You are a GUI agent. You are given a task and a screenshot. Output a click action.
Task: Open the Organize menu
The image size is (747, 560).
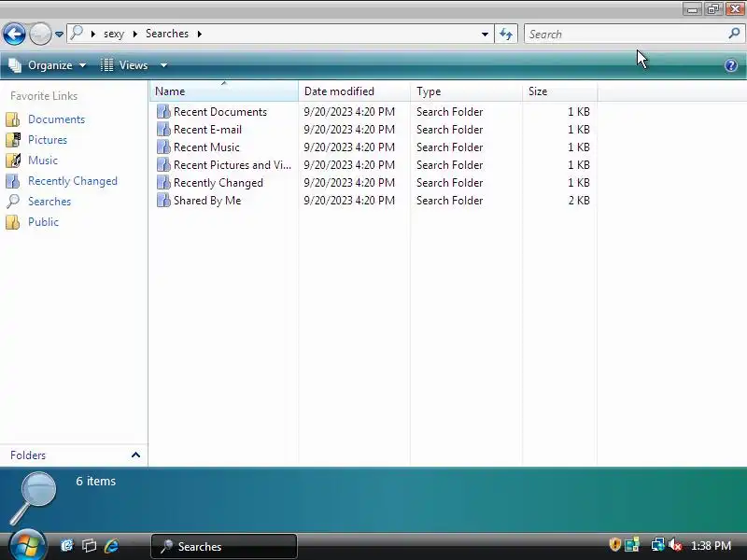[x=48, y=65]
